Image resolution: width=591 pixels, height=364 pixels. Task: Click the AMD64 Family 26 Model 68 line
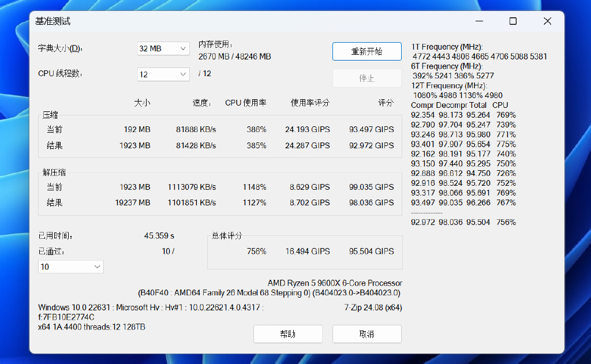270,293
